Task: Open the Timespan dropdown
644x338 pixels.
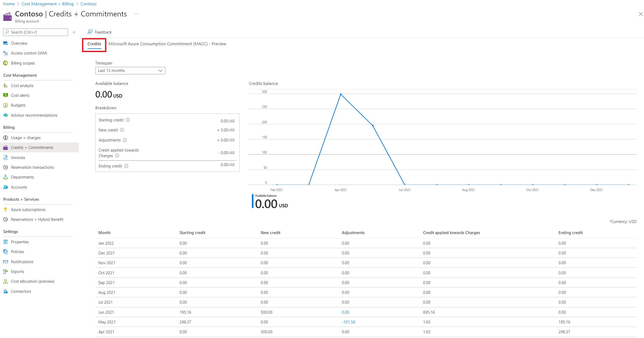Action: click(x=130, y=70)
